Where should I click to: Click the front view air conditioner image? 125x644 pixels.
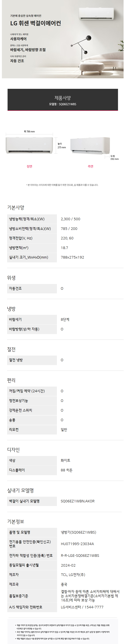[29, 145]
